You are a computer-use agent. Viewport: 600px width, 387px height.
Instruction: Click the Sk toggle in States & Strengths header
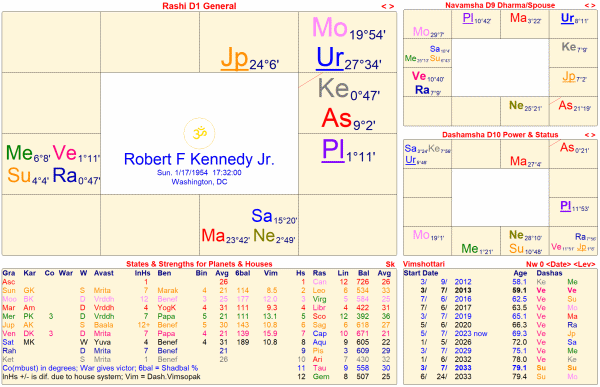[x=390, y=264]
